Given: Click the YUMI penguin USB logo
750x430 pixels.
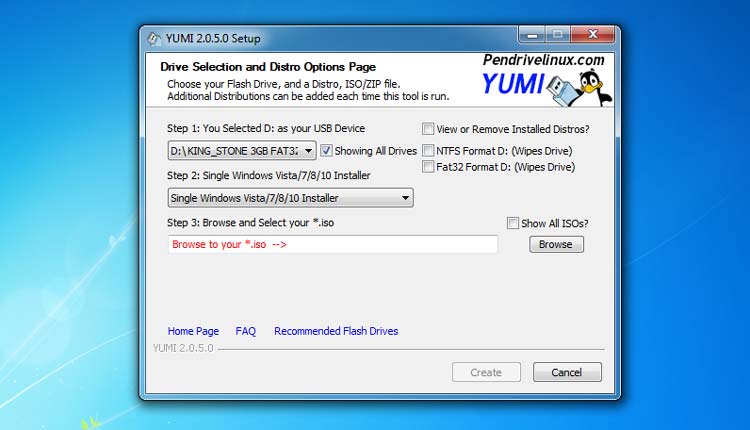Looking at the screenshot, I should (547, 87).
